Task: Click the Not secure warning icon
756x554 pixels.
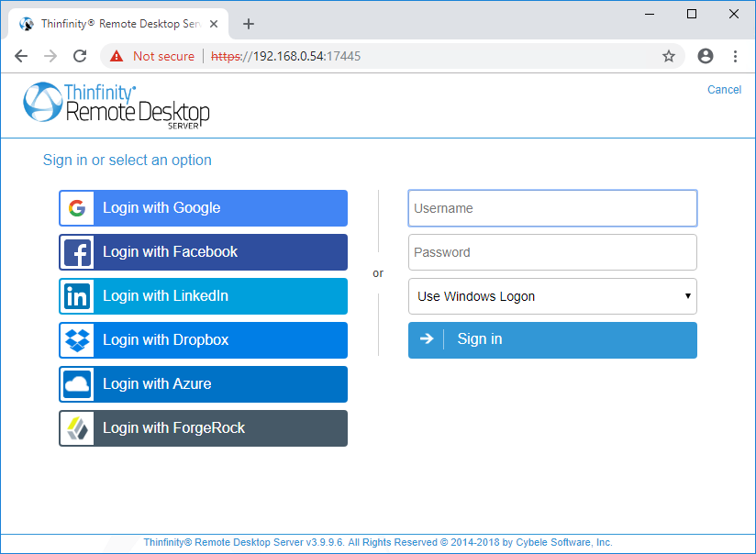Action: click(117, 56)
